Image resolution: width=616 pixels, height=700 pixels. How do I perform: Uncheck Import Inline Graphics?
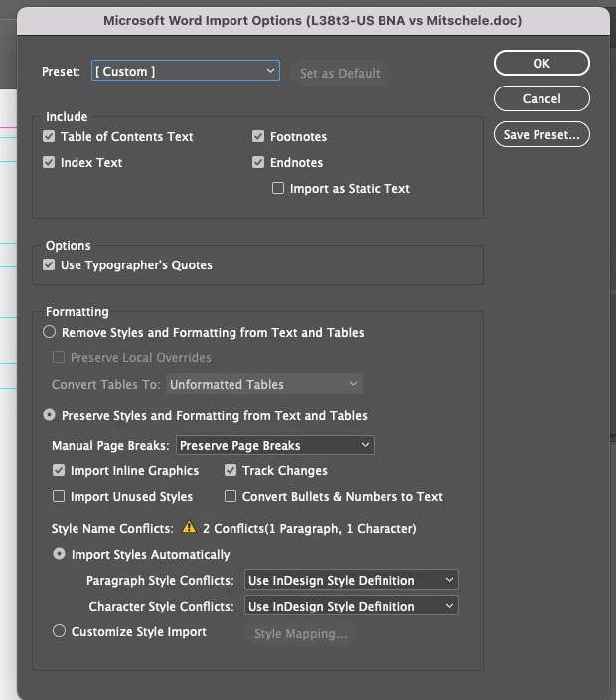coord(59,470)
